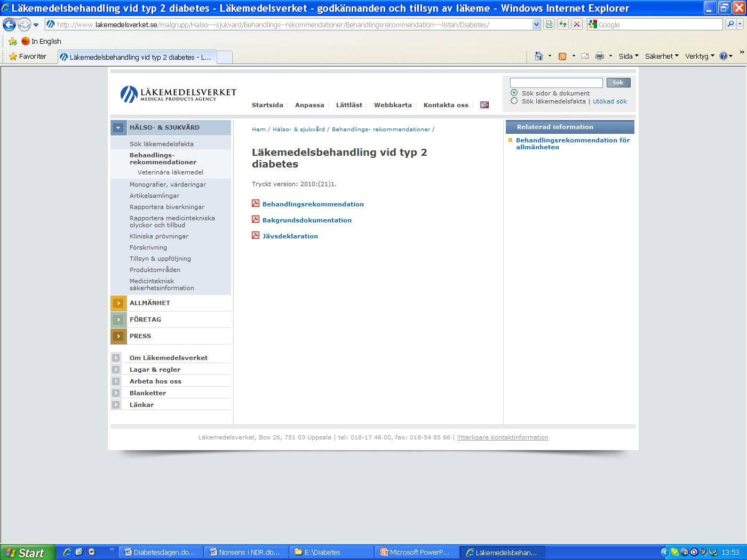Open the Help question mark menu
747x560 pixels.
click(726, 56)
